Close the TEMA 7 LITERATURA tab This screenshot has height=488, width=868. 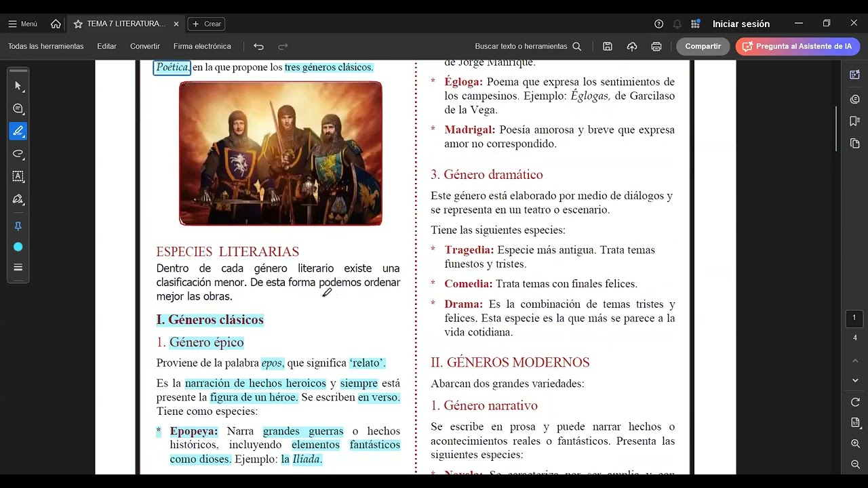coord(176,24)
